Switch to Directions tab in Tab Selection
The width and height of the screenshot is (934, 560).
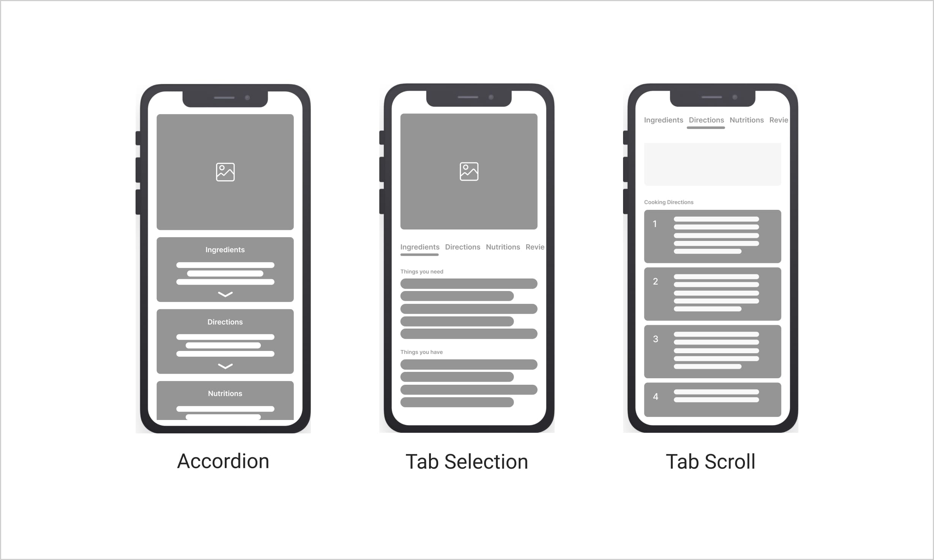click(x=462, y=247)
